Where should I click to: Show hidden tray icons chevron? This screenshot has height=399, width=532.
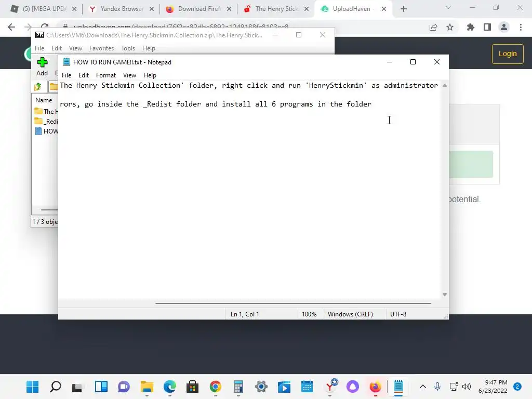click(423, 387)
